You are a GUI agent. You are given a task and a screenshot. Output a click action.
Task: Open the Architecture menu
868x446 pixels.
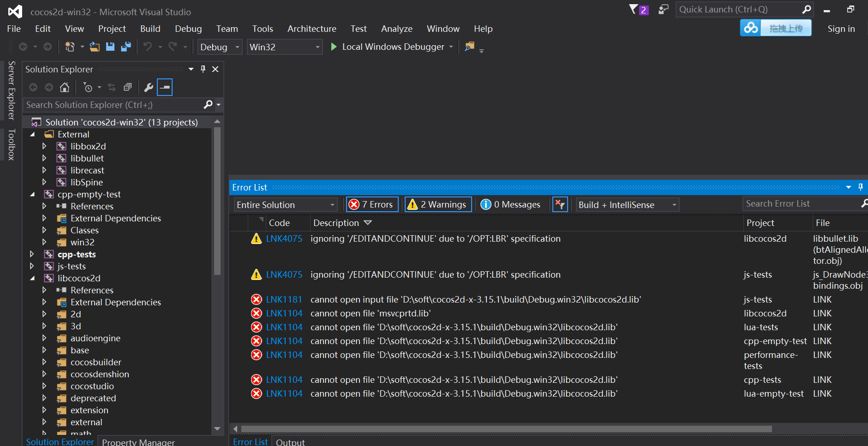pyautogui.click(x=312, y=29)
